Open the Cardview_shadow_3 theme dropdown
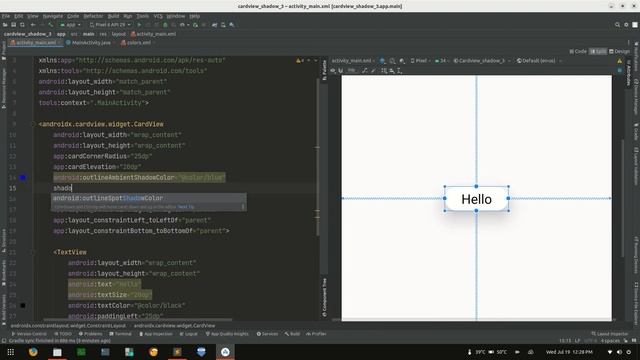This screenshot has height=360, width=640. click(482, 61)
